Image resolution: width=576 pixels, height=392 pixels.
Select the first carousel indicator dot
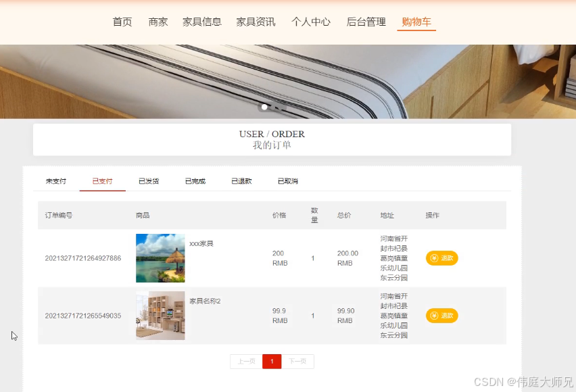coord(264,107)
